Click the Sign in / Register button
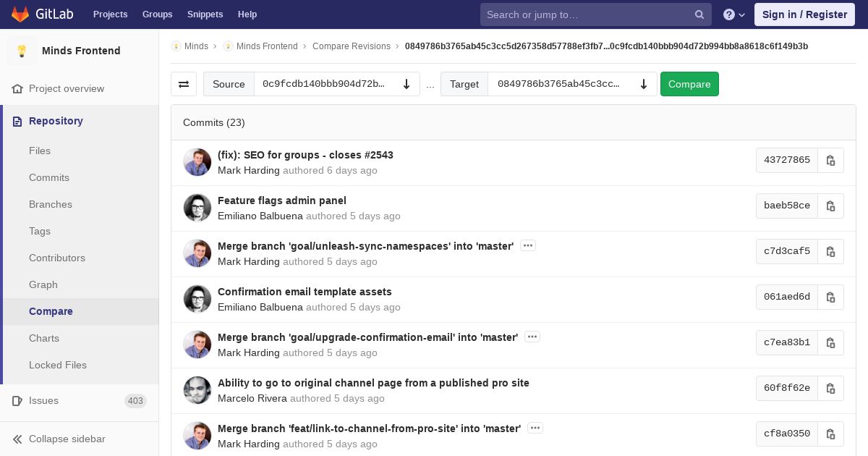The height and width of the screenshot is (456, 868). tap(804, 14)
